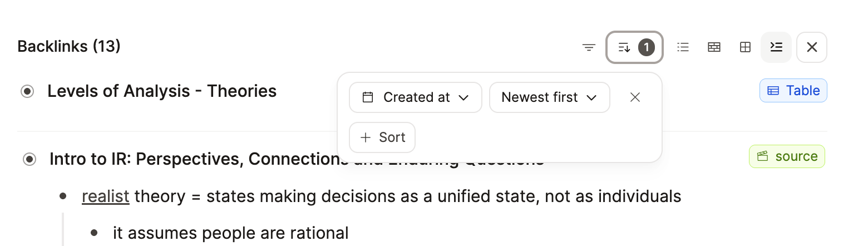Toggle the sort options button with badge
868x246 pixels.
coord(634,47)
